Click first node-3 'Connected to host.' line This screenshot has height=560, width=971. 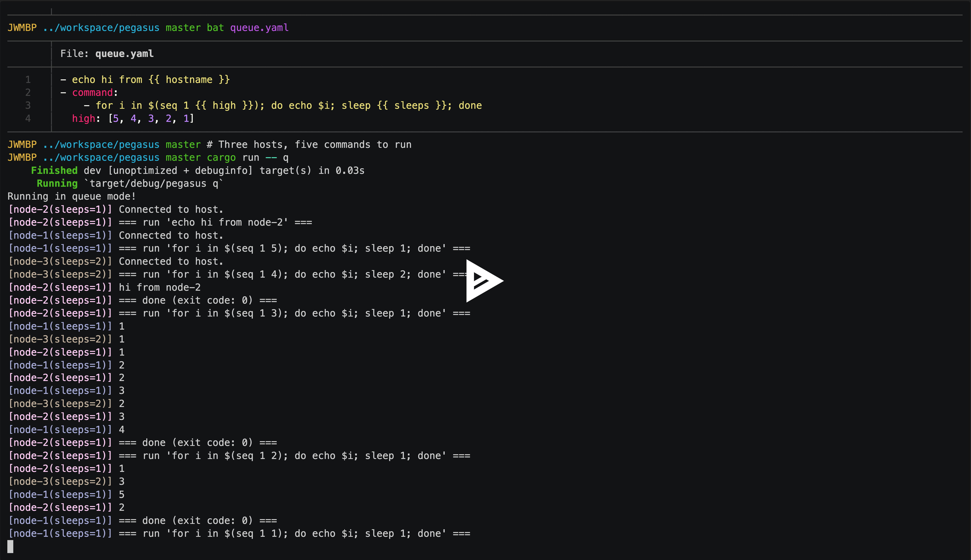(171, 262)
